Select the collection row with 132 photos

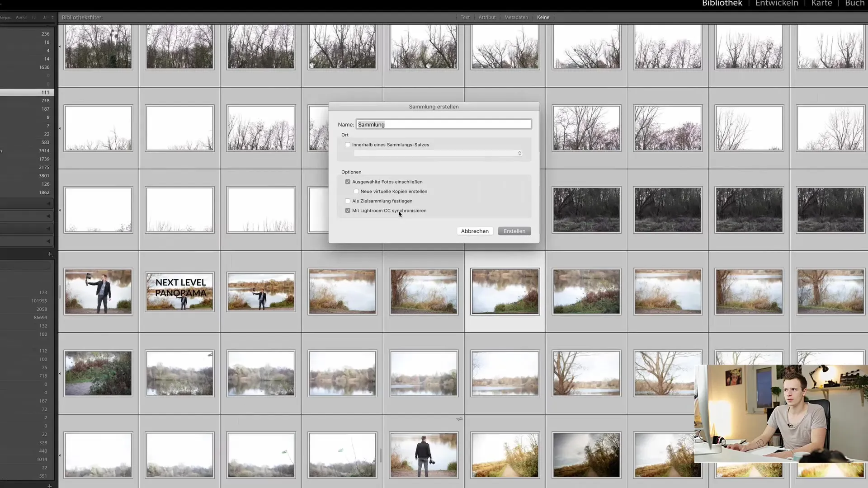[27, 326]
